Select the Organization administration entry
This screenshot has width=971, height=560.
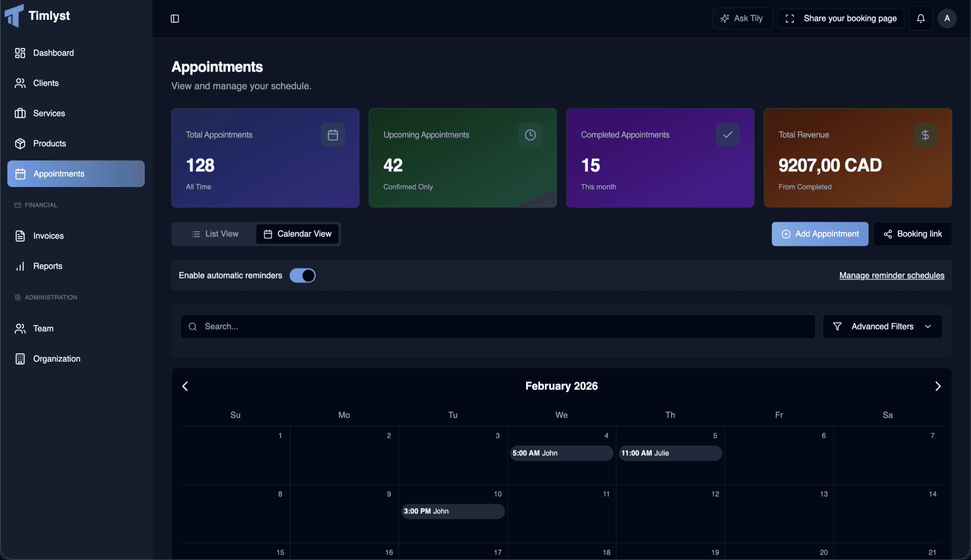tap(56, 359)
